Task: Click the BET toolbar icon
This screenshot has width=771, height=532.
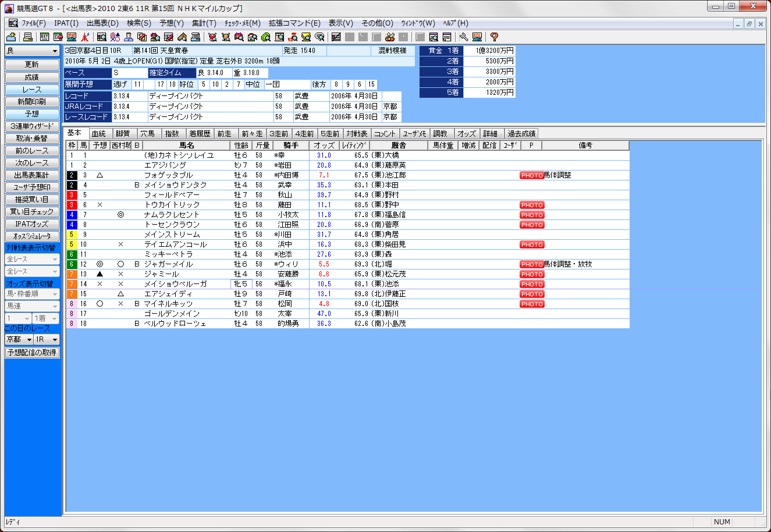Action: click(x=44, y=37)
